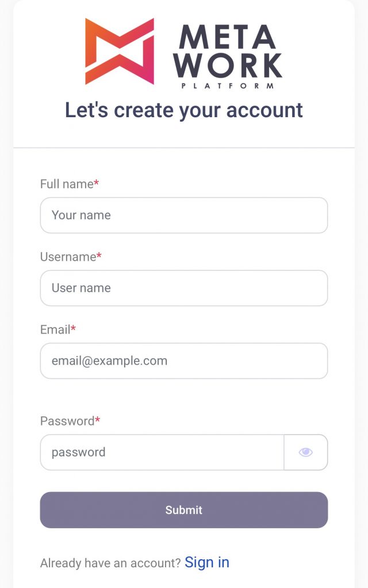
Task: Click the META WORK wordmark text
Action: click(x=228, y=51)
